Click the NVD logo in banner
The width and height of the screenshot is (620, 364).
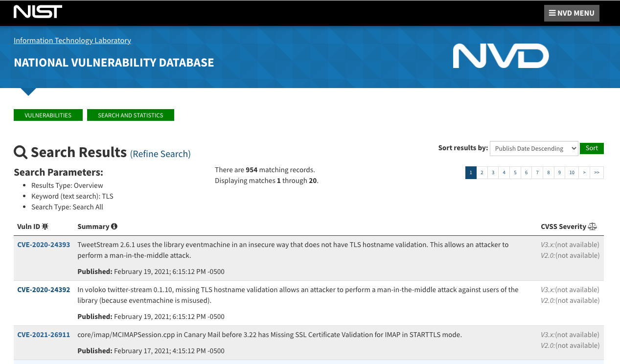(x=501, y=56)
